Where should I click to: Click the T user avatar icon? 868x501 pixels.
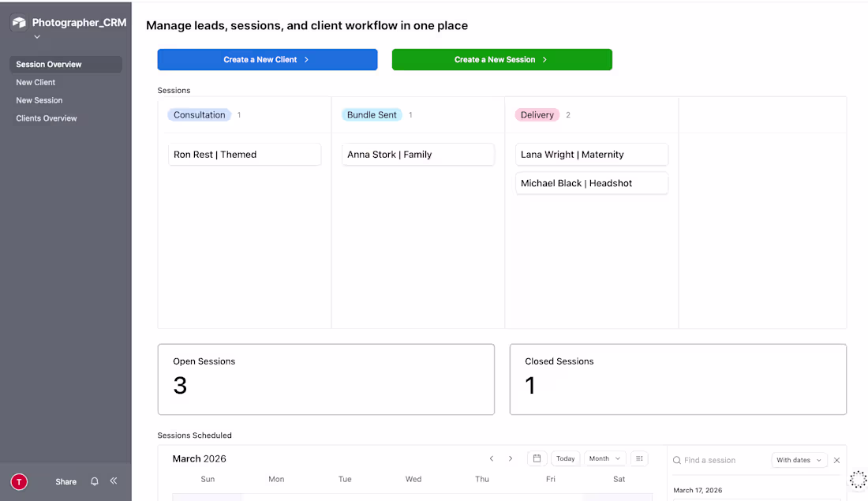click(18, 481)
